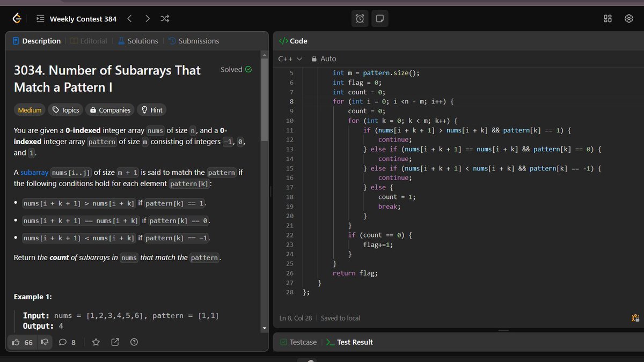The height and width of the screenshot is (362, 644).
Task: Click the code line 'break;'
Action: click(x=390, y=206)
